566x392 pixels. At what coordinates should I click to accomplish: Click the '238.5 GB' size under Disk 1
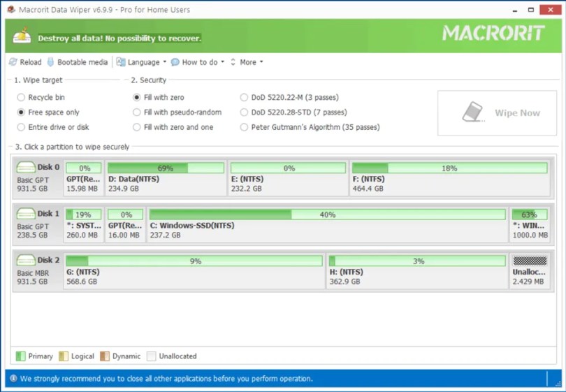pos(32,235)
